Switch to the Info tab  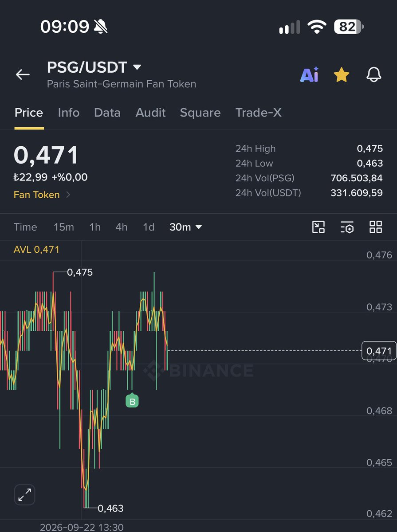[x=69, y=113]
